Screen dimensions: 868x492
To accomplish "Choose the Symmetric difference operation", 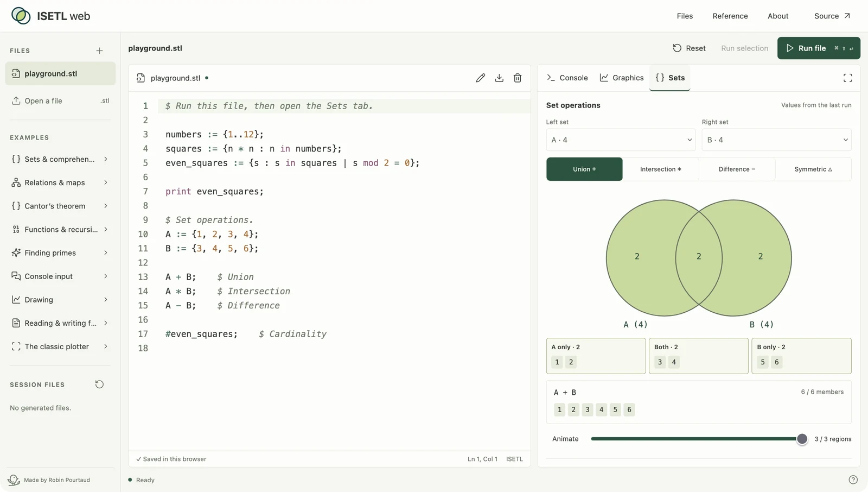I will [813, 169].
